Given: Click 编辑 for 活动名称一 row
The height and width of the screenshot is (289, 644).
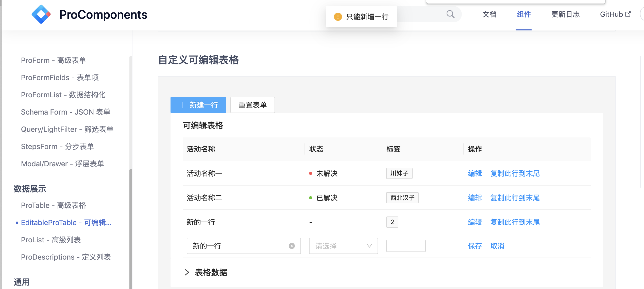Looking at the screenshot, I should [x=475, y=174].
